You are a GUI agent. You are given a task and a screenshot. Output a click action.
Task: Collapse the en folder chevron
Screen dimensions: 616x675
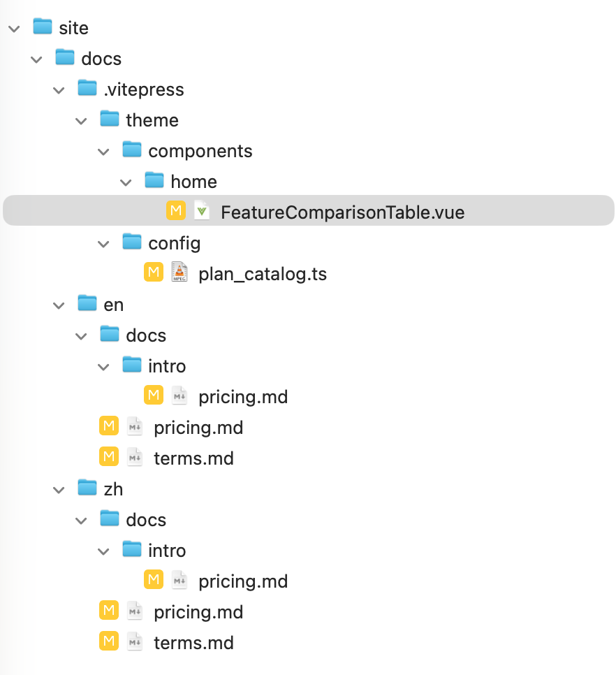click(59, 305)
